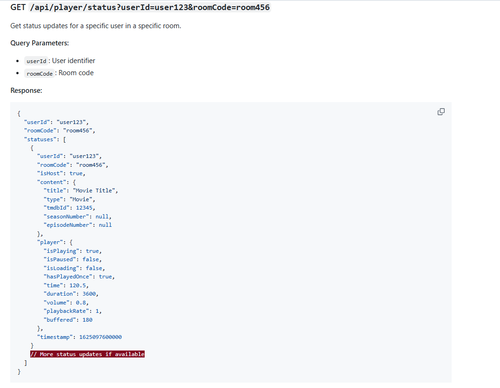Image resolution: width=500 pixels, height=388 pixels.
Task: Click the "tmdbId": 12345 line
Action: coord(69,208)
